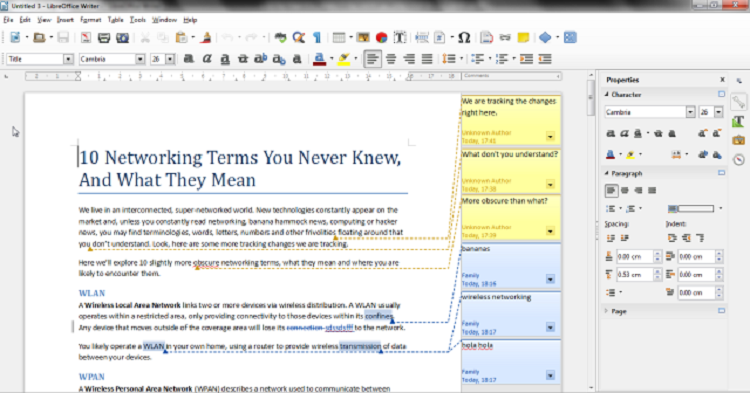The width and height of the screenshot is (750, 393).
Task: Insert a chart using the pie chart icon
Action: click(381, 37)
